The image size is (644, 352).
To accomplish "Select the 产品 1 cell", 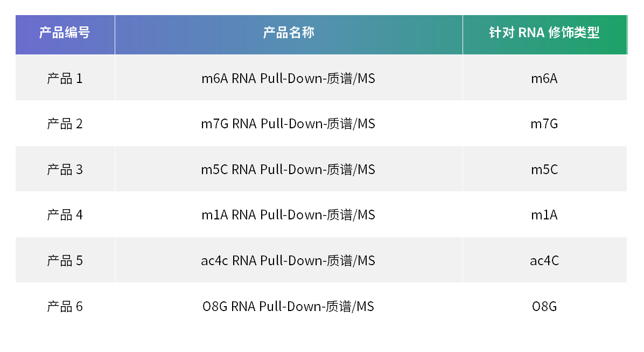I will click(x=65, y=79).
